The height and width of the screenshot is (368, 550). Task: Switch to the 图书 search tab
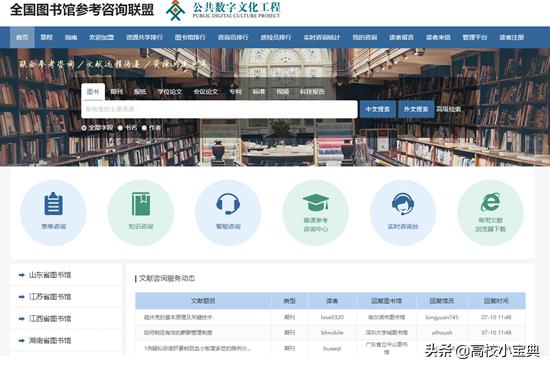[93, 92]
